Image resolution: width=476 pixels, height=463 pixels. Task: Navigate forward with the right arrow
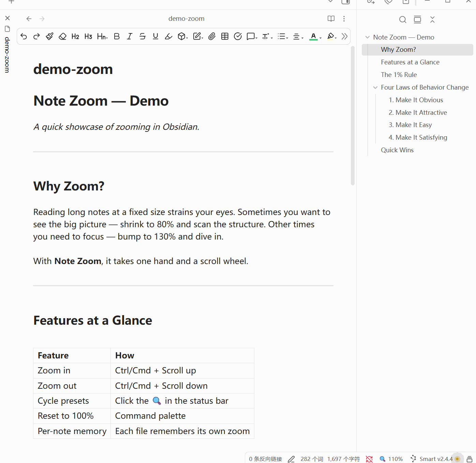[42, 19]
